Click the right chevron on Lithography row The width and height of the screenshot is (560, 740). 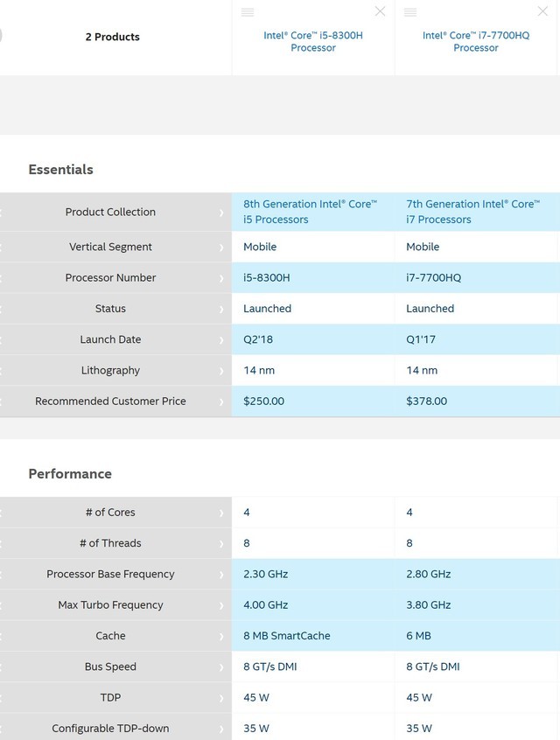click(221, 371)
